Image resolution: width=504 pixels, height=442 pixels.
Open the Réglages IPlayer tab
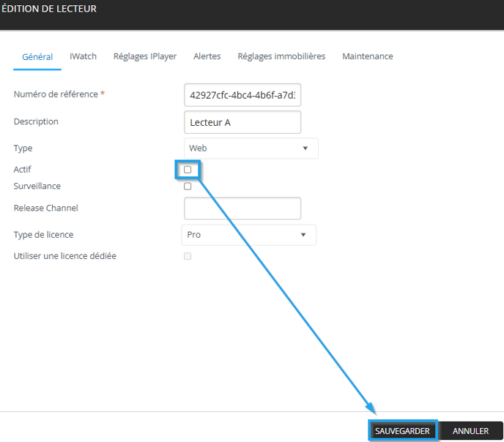point(145,56)
